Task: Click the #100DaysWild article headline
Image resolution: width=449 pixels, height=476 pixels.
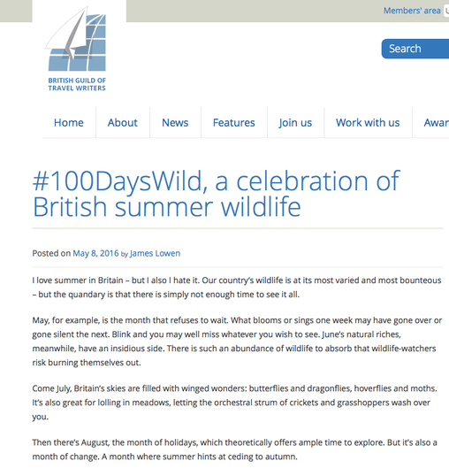Action: [x=216, y=194]
